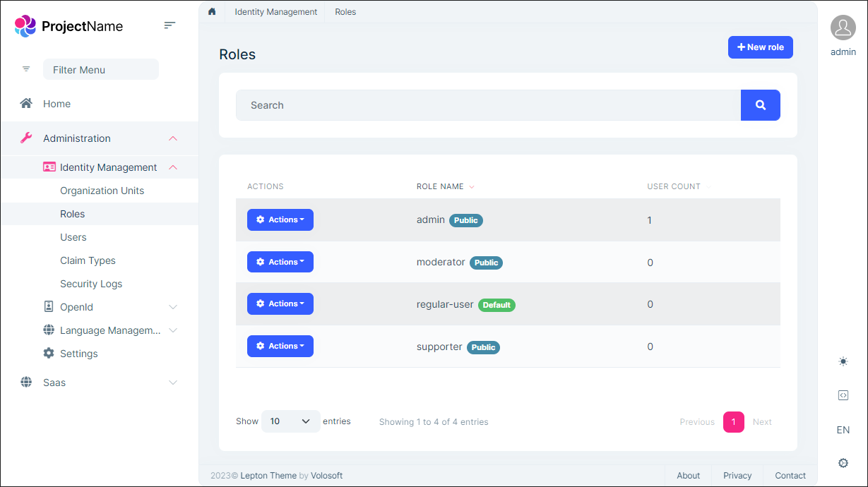Screen dimensions: 868x487
Task: Click the OpenId document icon
Action: pyautogui.click(x=48, y=306)
